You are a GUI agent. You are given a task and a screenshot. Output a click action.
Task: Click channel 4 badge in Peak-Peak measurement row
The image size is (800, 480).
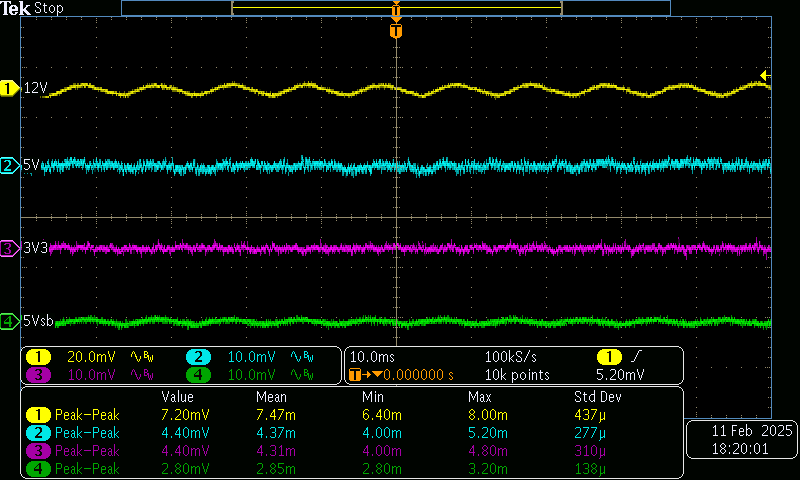click(38, 469)
